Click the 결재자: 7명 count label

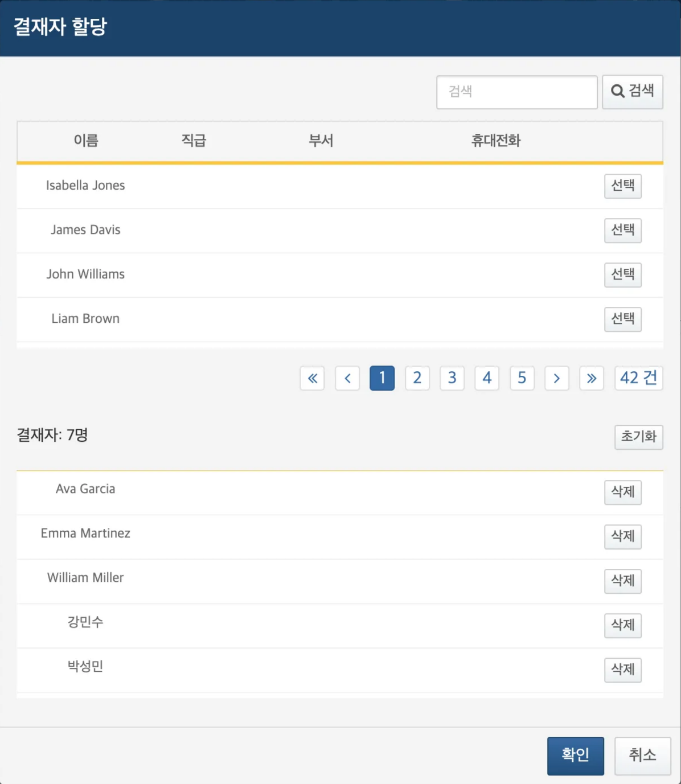tap(52, 436)
